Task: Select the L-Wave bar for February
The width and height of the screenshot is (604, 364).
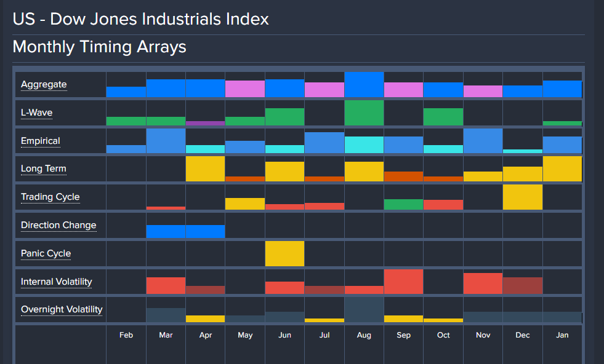Action: (126, 121)
